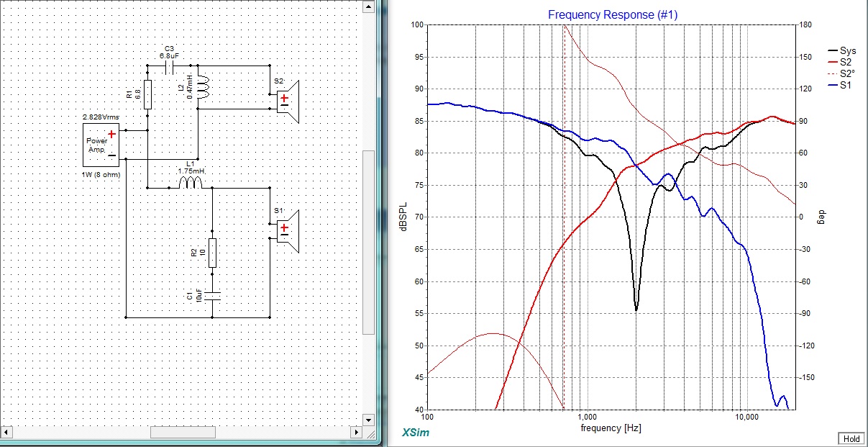Click the schematic vertical scrollbar thumb

pos(368,242)
